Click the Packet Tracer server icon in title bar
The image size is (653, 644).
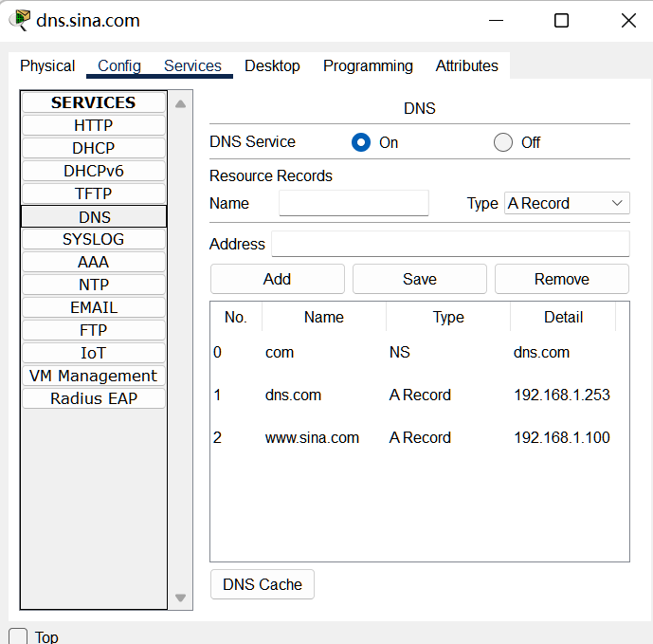click(20, 20)
